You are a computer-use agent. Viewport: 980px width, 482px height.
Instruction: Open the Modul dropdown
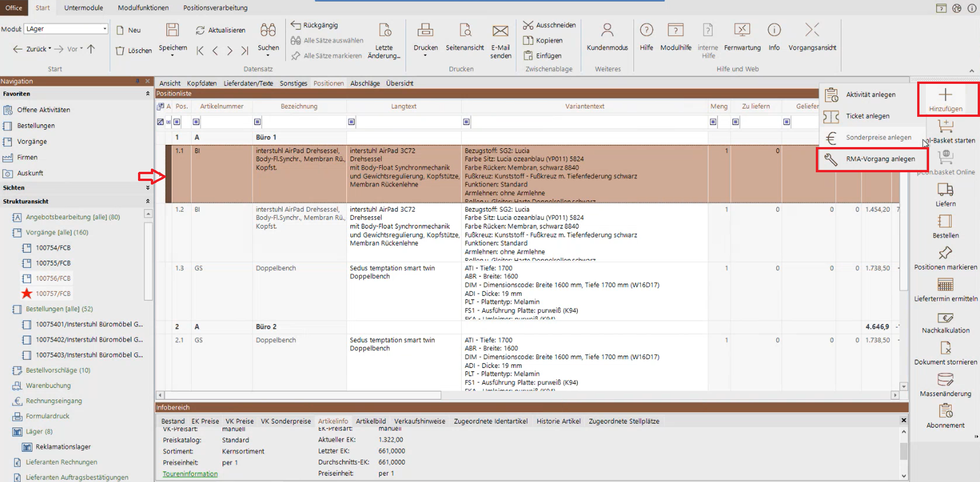(x=105, y=29)
